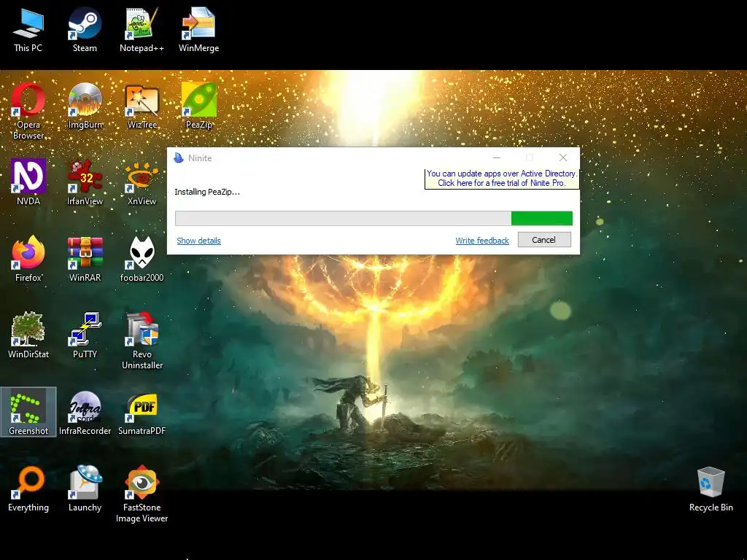Close the Ninite installer window

point(563,157)
